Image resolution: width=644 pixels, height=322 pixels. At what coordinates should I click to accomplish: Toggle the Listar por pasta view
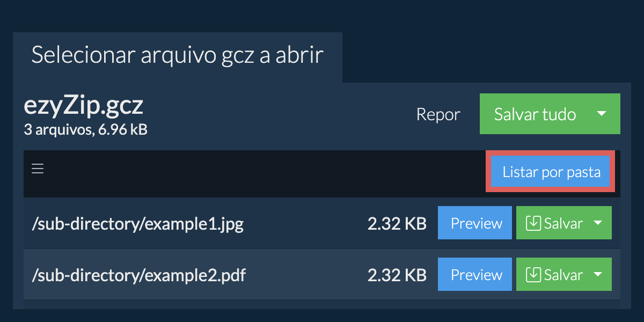pyautogui.click(x=551, y=172)
